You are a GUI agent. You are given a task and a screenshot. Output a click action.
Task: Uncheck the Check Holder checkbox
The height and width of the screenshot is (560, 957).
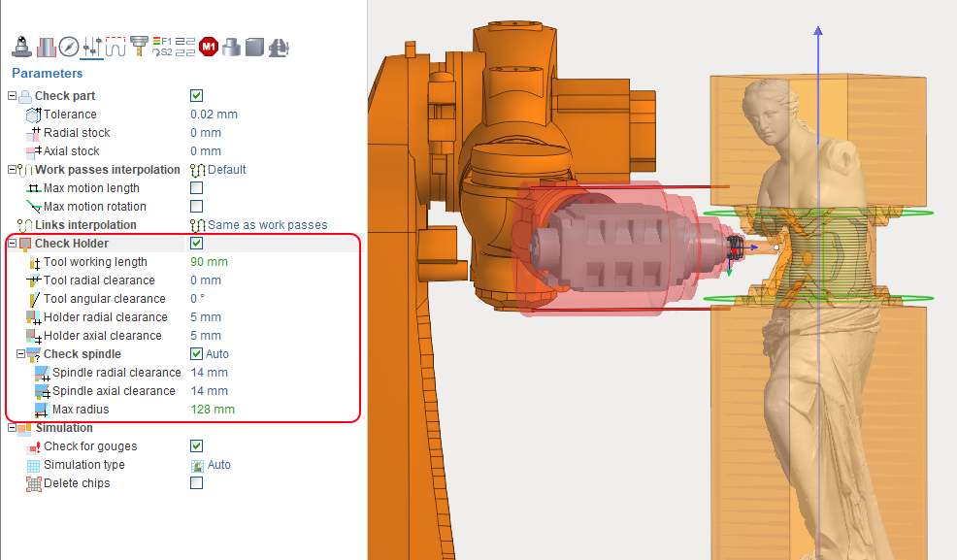(x=196, y=244)
